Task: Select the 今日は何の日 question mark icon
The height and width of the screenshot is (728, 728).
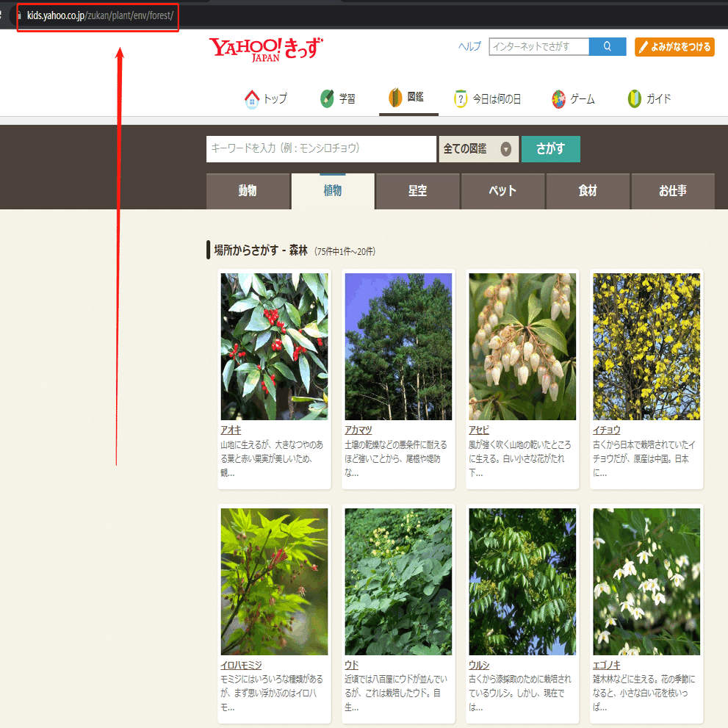Action: pyautogui.click(x=460, y=97)
